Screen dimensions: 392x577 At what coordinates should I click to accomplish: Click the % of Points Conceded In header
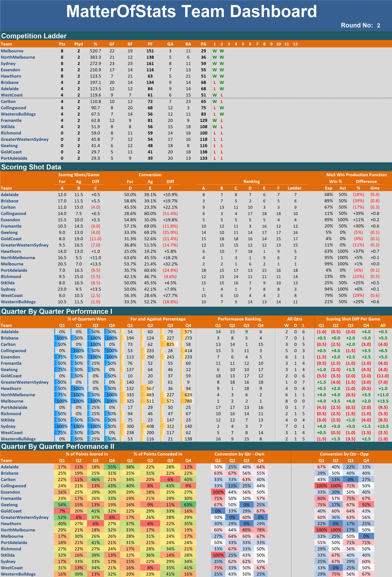click(x=158, y=454)
